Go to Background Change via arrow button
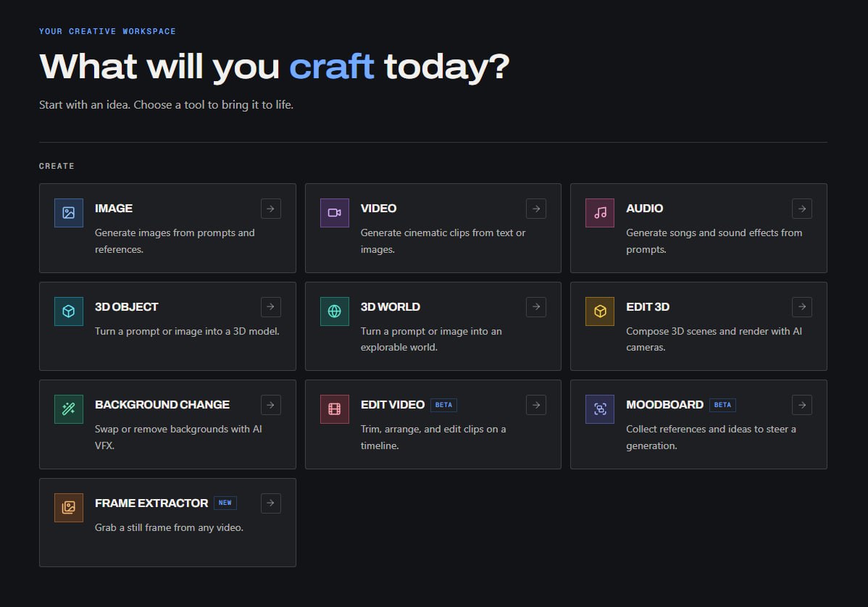 271,405
